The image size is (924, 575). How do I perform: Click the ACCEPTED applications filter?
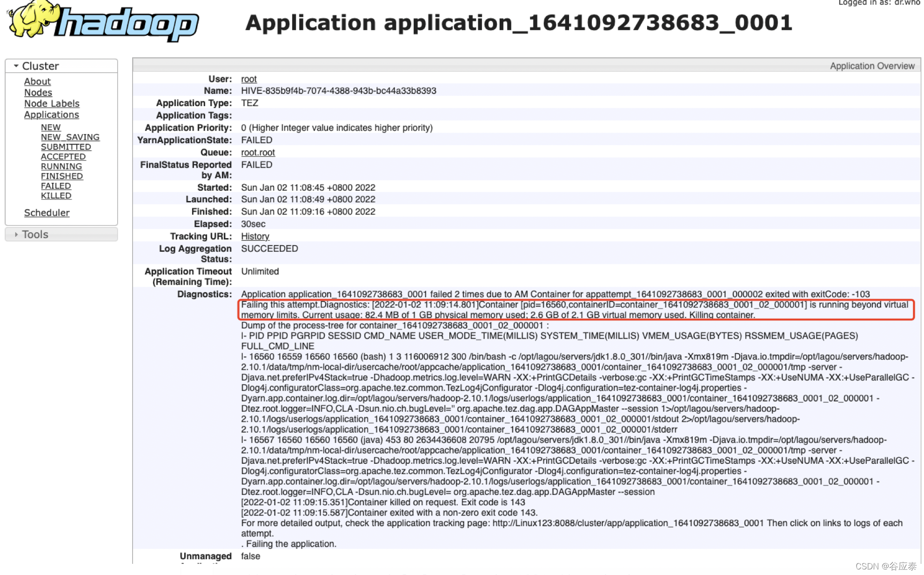(x=63, y=156)
